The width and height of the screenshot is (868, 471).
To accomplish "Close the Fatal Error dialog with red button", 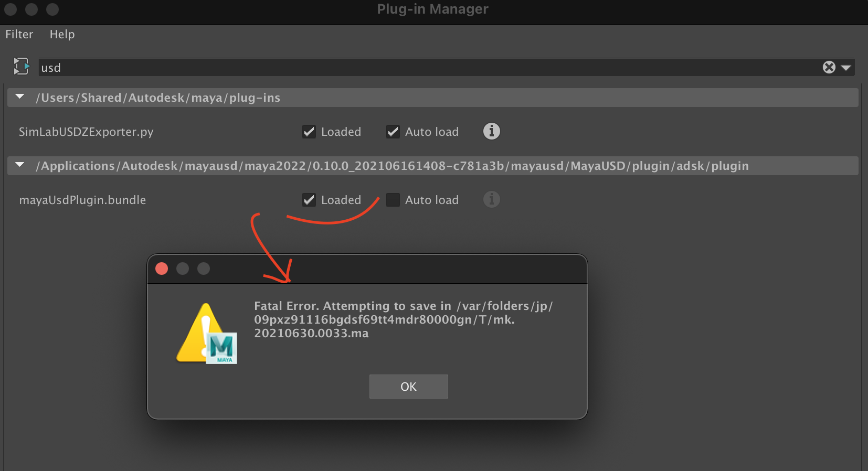I will point(162,269).
